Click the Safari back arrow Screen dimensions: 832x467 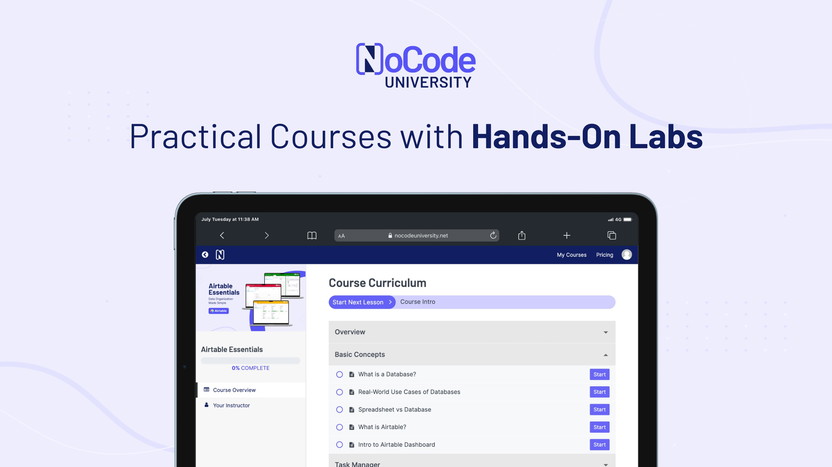(x=222, y=236)
